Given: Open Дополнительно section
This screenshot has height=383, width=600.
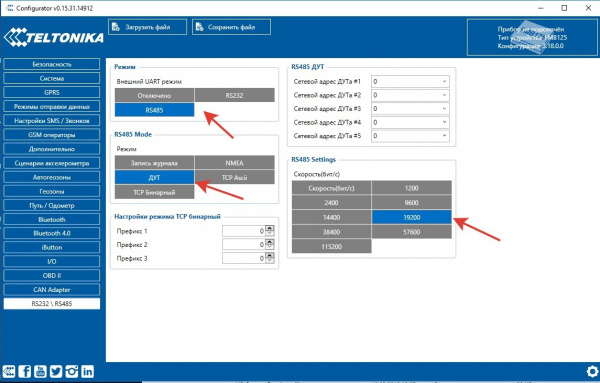Looking at the screenshot, I should [x=52, y=149].
